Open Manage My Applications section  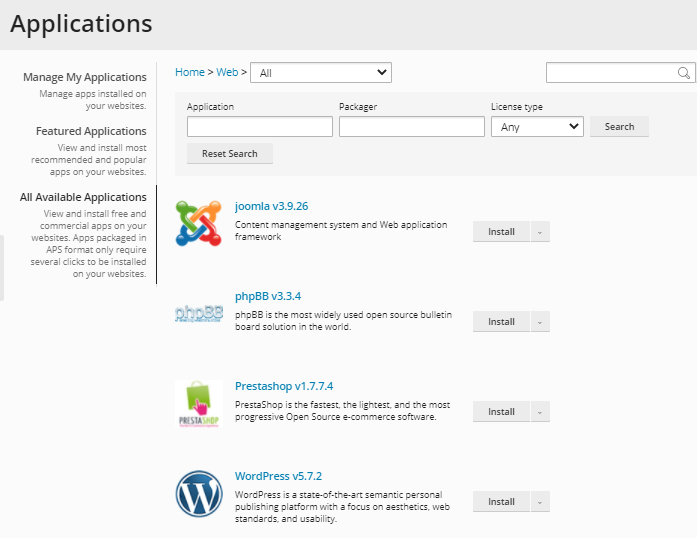(x=85, y=77)
